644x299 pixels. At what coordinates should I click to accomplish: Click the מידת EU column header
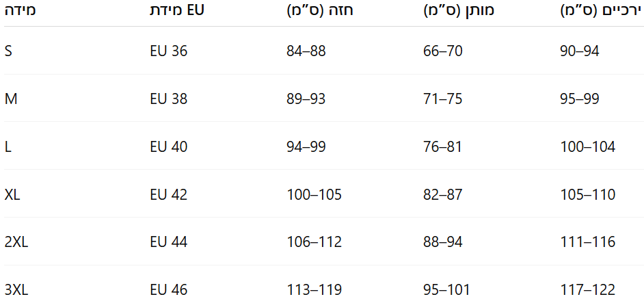pos(176,11)
